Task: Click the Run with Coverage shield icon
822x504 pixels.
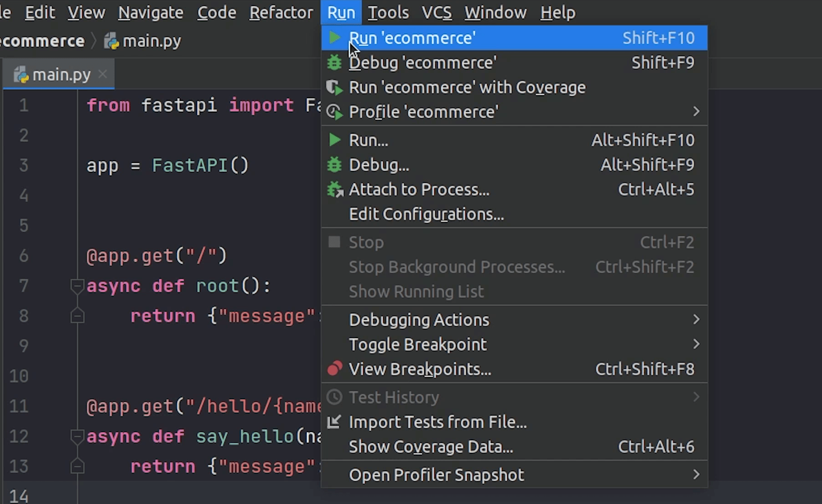Action: [334, 87]
